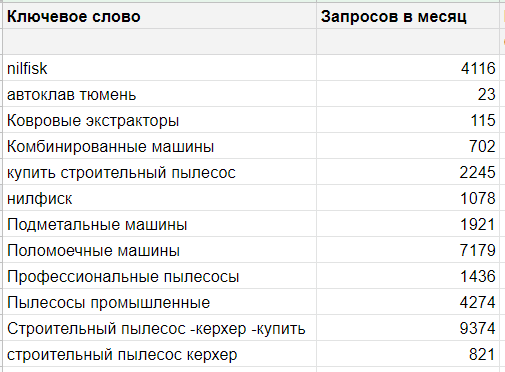505x372 pixels.
Task: Click the cell containing 4116
Action: coord(408,68)
